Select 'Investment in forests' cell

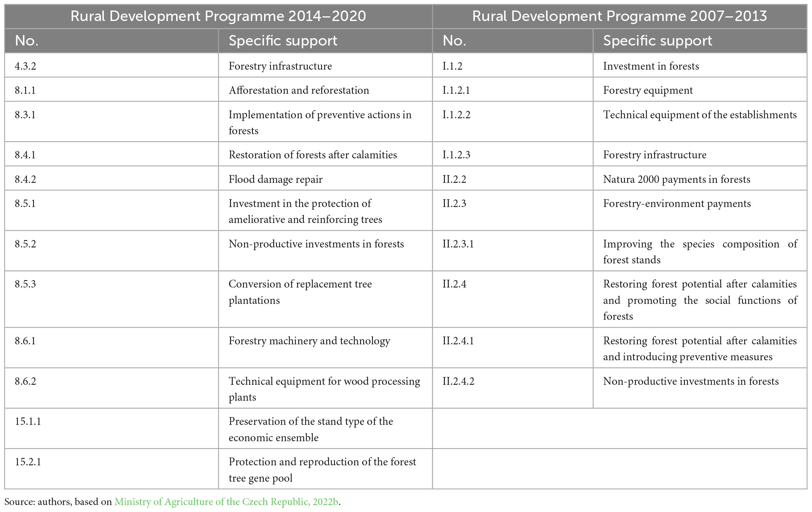coord(700,65)
